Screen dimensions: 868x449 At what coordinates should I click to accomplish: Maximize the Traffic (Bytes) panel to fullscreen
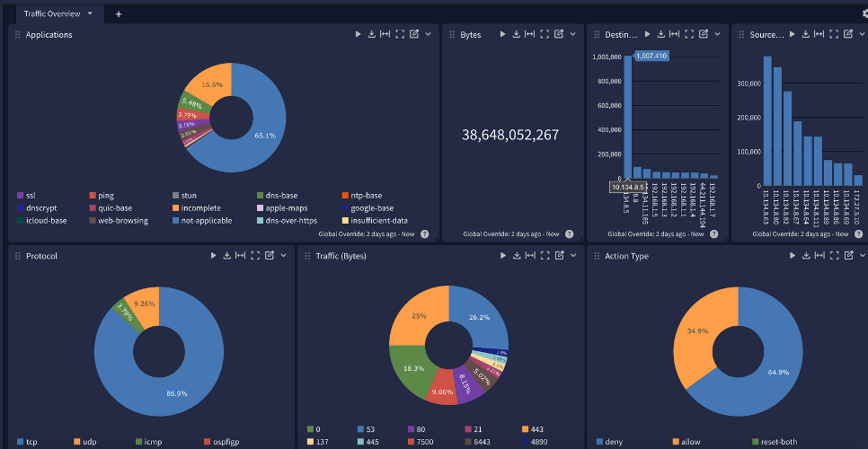[x=545, y=256]
